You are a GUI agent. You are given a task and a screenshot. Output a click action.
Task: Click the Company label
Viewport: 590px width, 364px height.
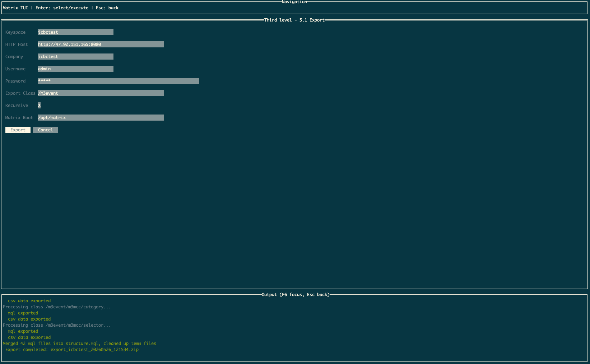coord(14,57)
